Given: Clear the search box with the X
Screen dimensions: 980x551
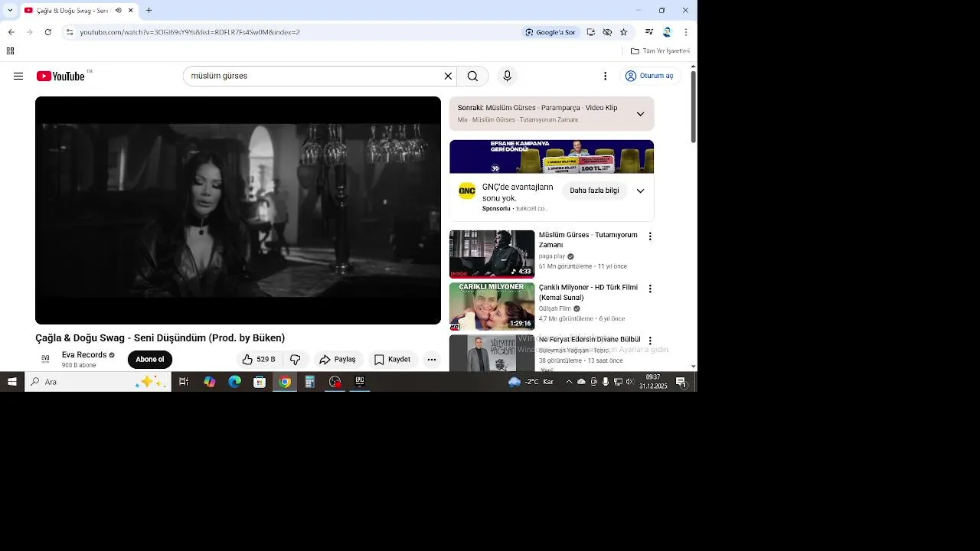Looking at the screenshot, I should [448, 76].
